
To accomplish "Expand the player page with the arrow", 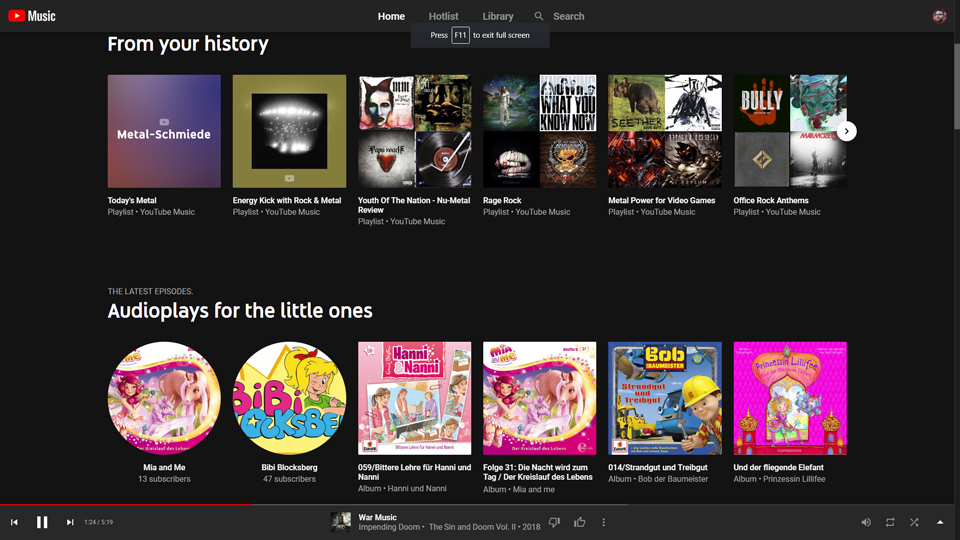I will coord(940,522).
